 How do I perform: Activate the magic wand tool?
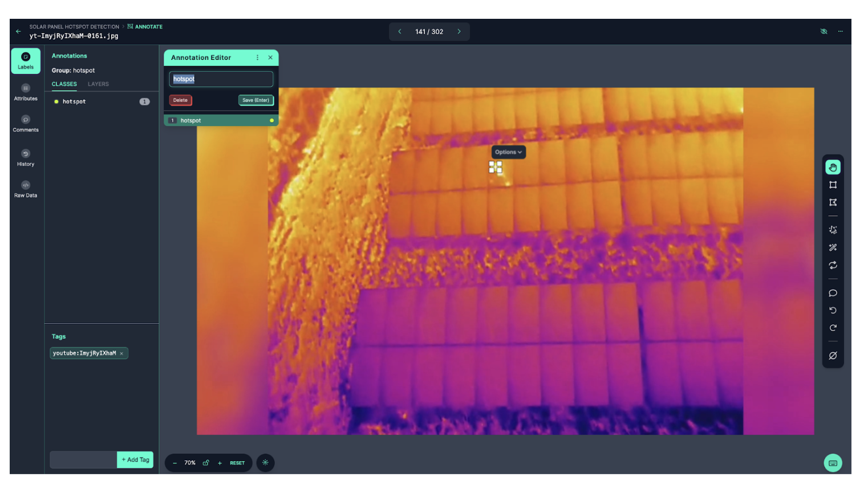pyautogui.click(x=833, y=248)
